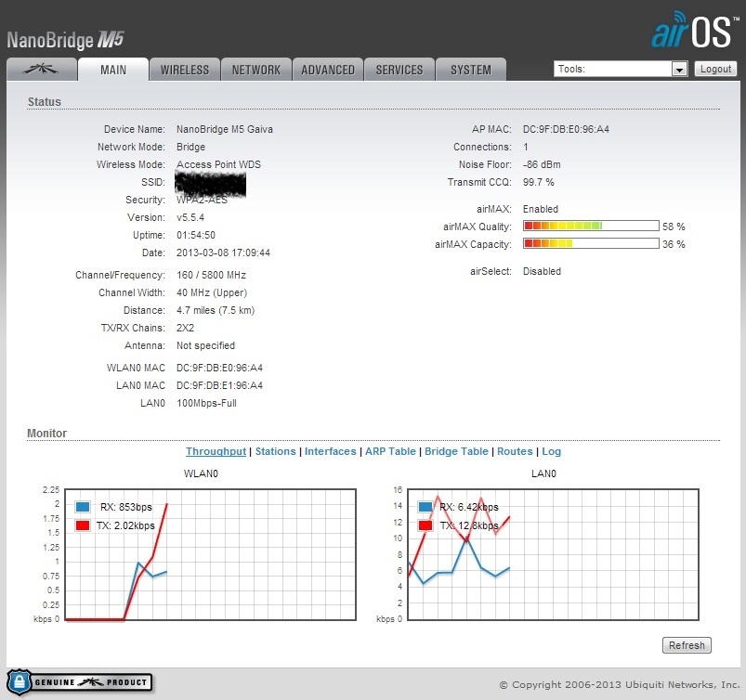Screen dimensions: 746x700
Task: Select the '2X2' TX/RX chains value
Action: pyautogui.click(x=185, y=328)
